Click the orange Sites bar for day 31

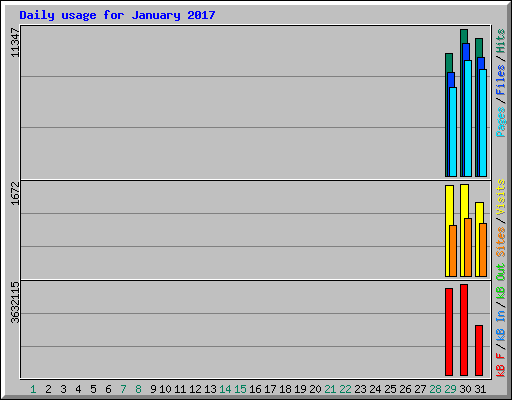[x=483, y=250]
